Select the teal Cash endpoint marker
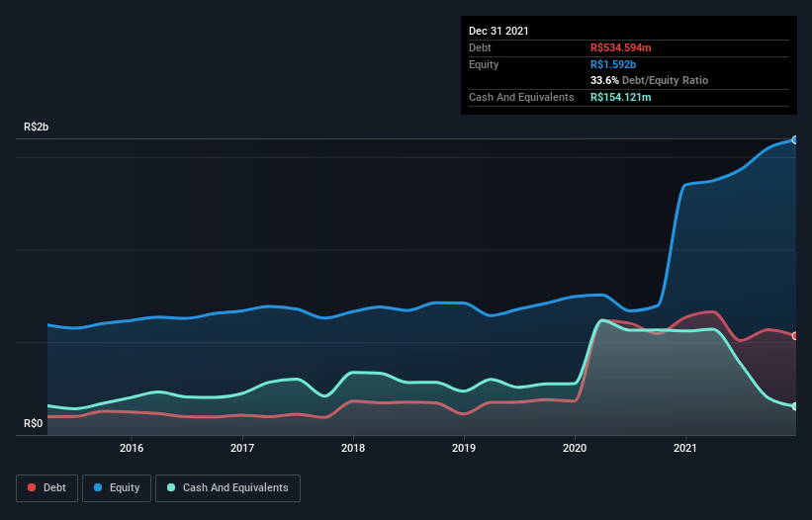This screenshot has height=520, width=812. tap(795, 406)
